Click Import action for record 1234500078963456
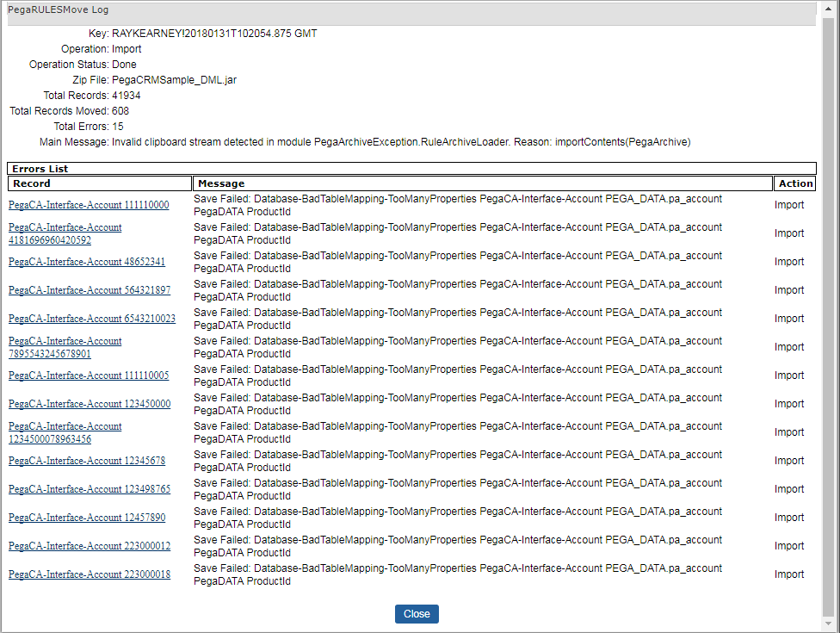The width and height of the screenshot is (840, 633). [789, 432]
